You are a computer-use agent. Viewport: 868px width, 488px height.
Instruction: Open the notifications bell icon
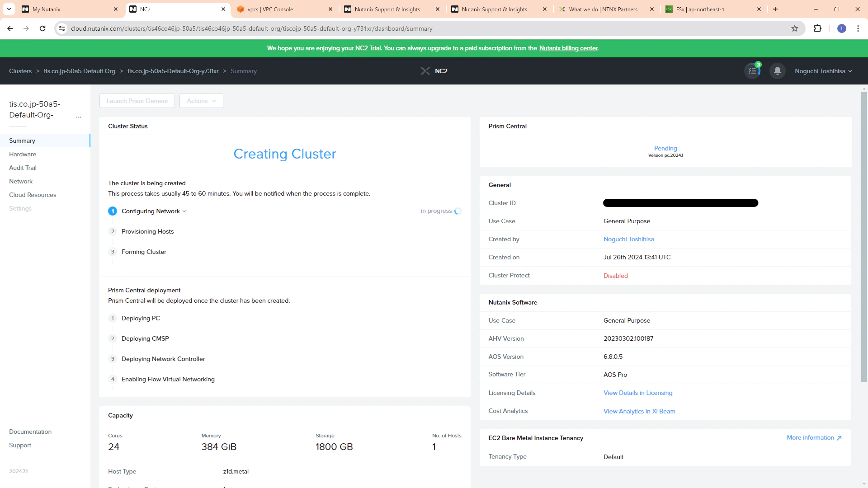(778, 71)
